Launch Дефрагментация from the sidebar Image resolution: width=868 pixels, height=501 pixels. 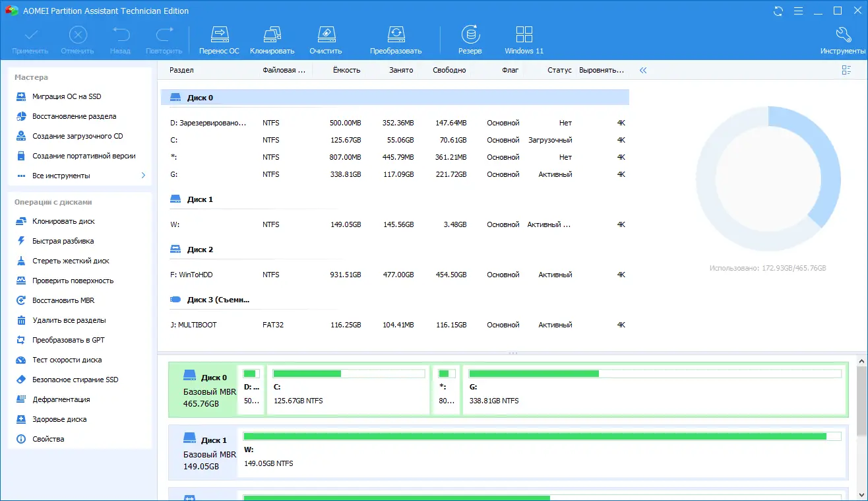click(x=52, y=399)
